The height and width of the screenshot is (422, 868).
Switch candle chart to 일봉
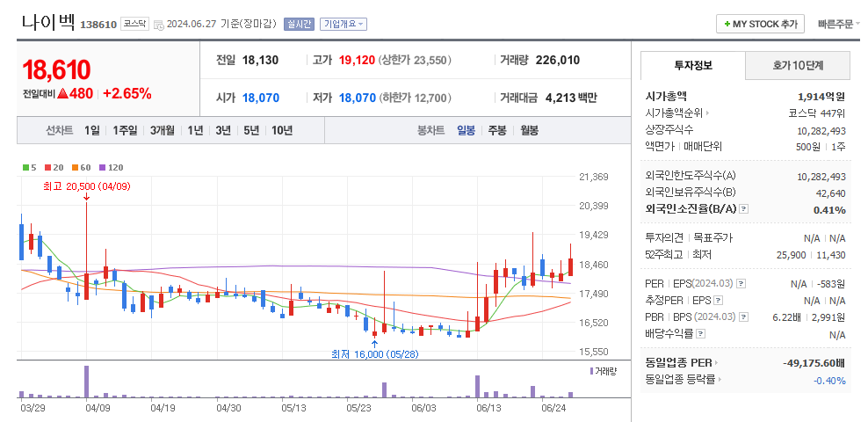(466, 131)
